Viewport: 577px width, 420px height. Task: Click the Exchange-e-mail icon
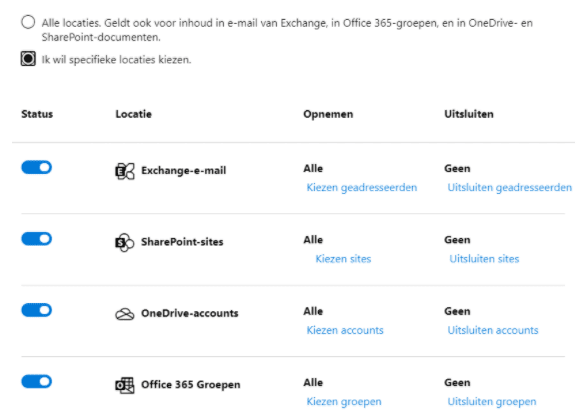(125, 171)
